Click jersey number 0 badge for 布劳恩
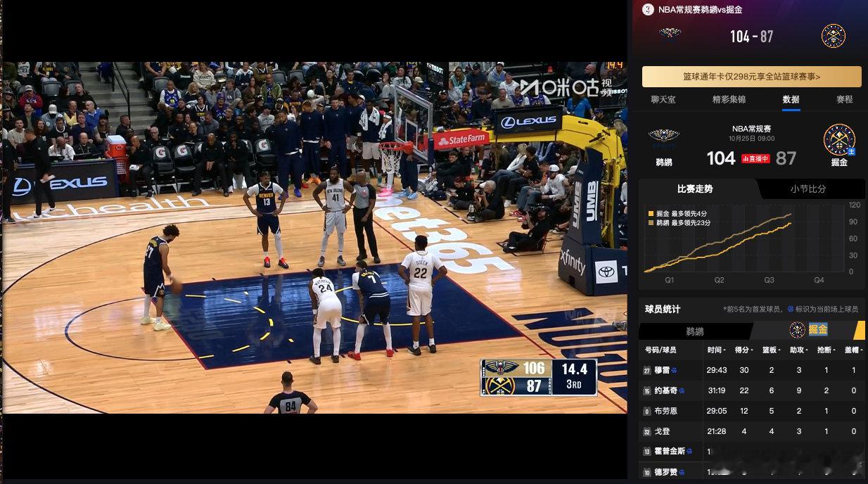This screenshot has height=484, width=868. (x=647, y=411)
